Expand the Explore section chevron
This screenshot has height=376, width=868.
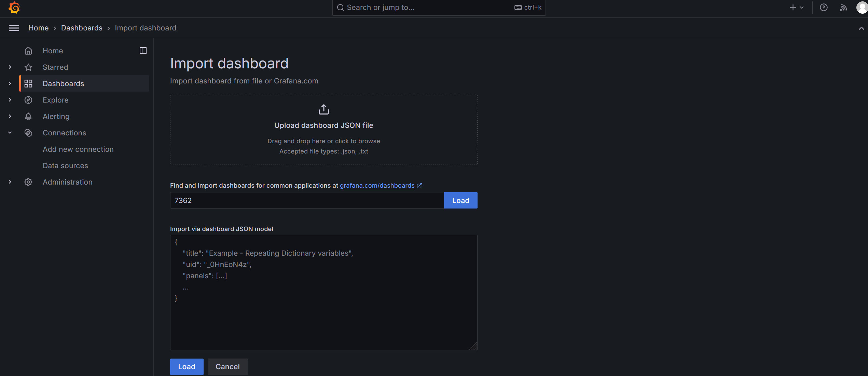pos(10,100)
